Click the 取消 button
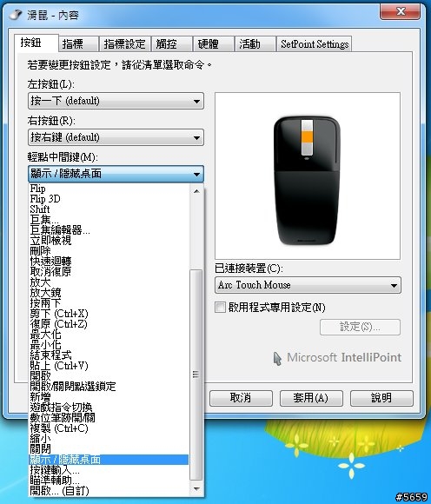 pyautogui.click(x=241, y=398)
